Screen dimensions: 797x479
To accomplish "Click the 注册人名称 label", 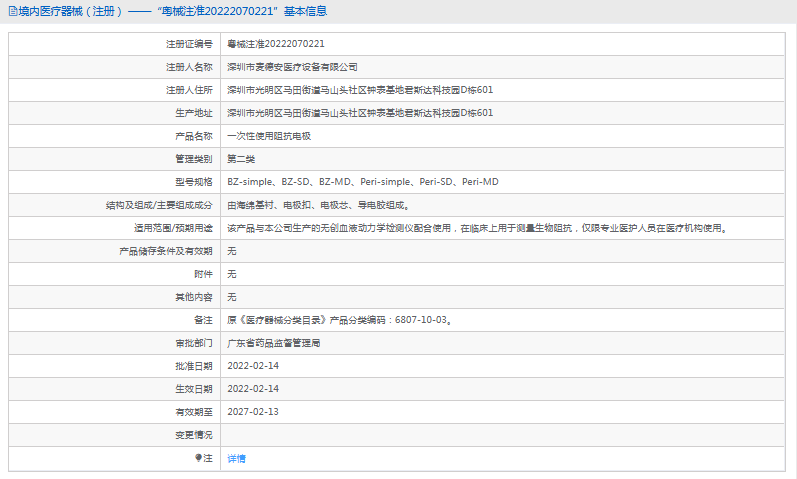I will 189,67.
